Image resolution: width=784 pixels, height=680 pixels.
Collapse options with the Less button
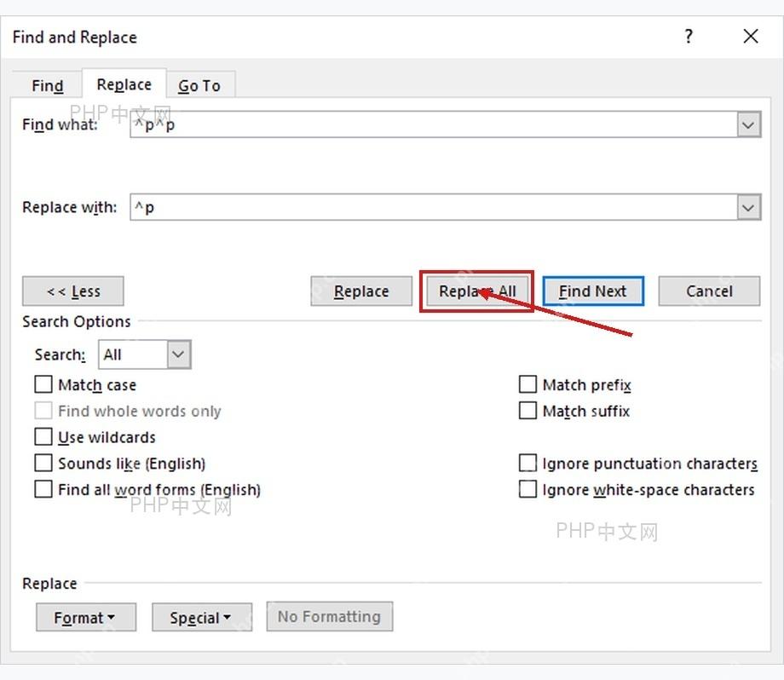pos(73,291)
